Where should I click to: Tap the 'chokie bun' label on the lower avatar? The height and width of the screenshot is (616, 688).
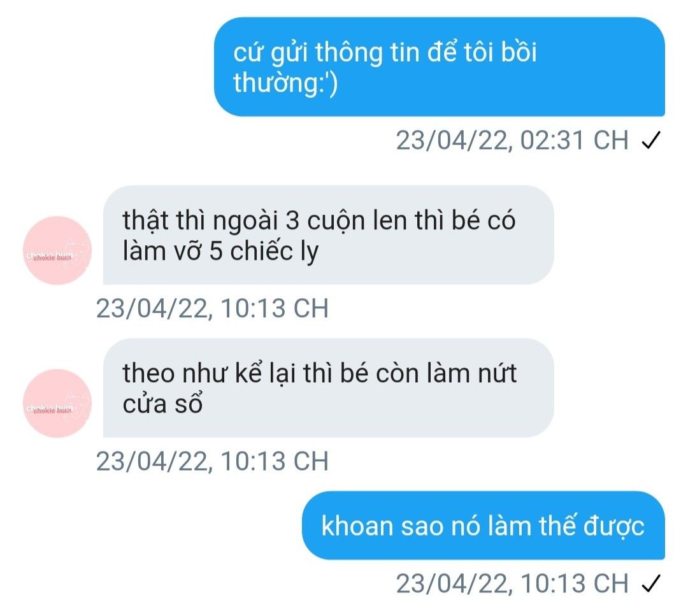pyautogui.click(x=50, y=410)
